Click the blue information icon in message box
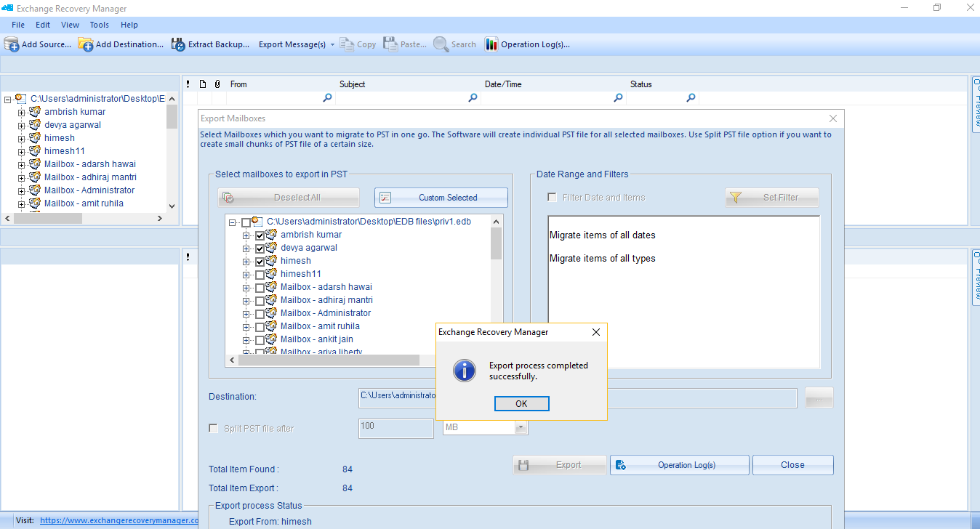 coord(464,371)
